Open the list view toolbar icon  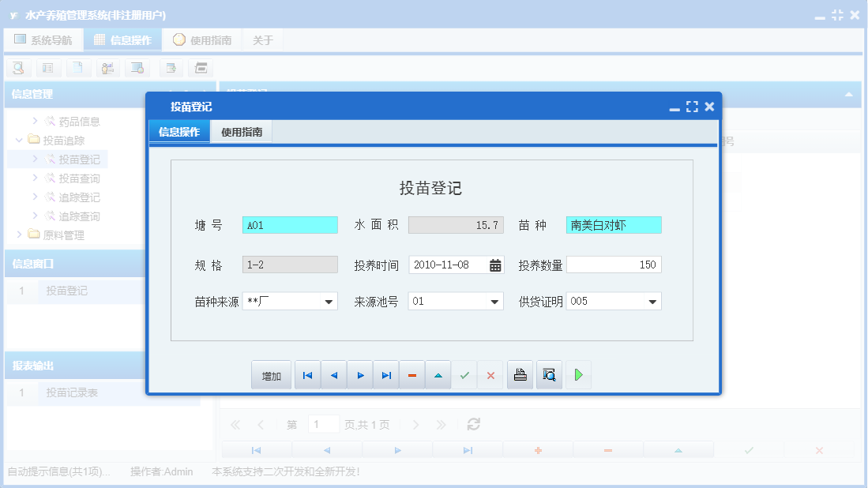(48, 68)
